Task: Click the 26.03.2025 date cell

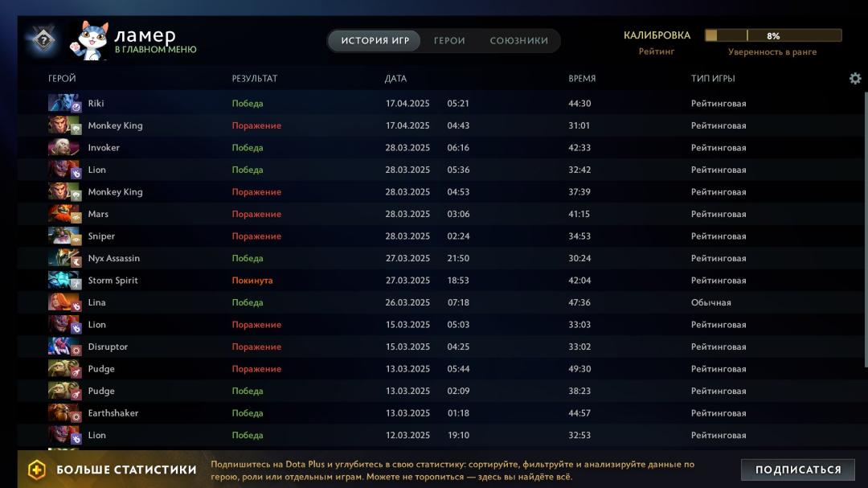Action: (407, 302)
